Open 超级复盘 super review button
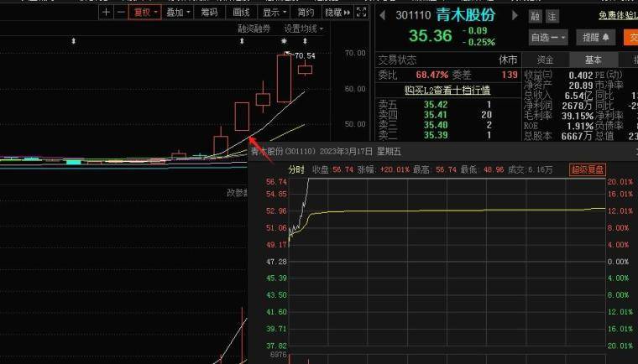 pyautogui.click(x=587, y=169)
